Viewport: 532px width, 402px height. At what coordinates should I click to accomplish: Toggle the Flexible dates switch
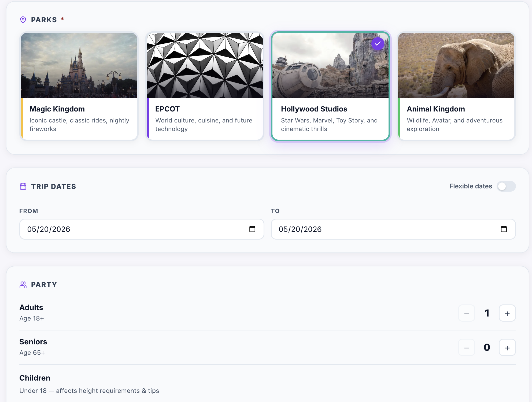coord(506,186)
